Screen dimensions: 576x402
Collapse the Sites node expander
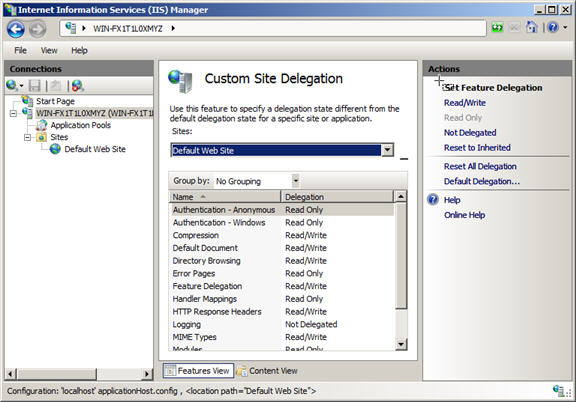point(27,137)
